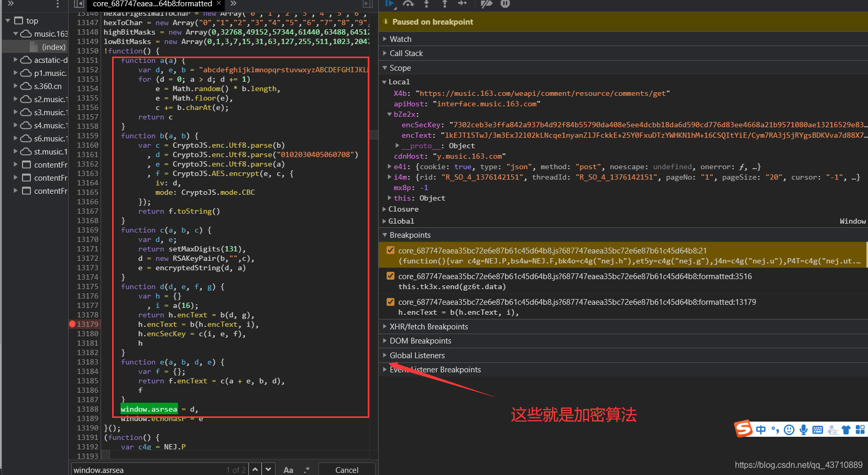Viewport: 868px width, 475px height.
Task: Click the Step button in the debugger toolbar
Action: [x=462, y=4]
